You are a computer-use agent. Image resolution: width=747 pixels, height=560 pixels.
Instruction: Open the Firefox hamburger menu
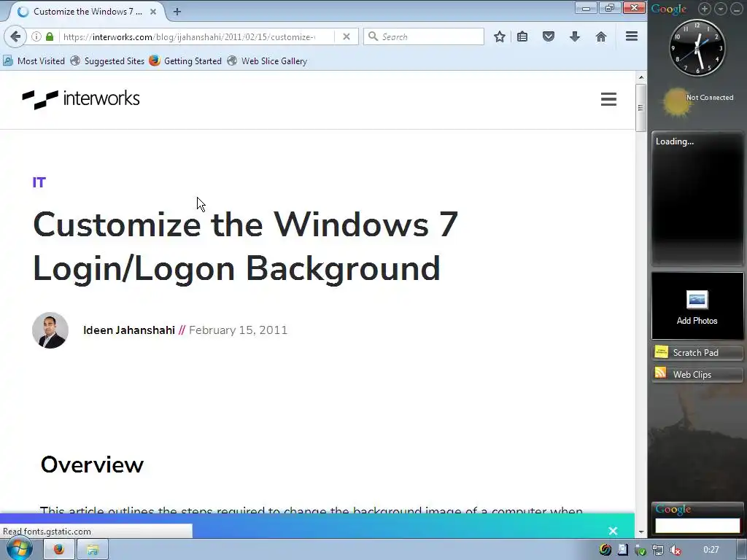pos(632,36)
